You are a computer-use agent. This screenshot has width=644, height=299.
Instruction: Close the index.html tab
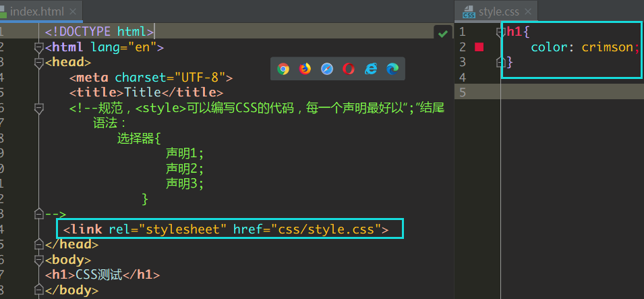point(73,11)
